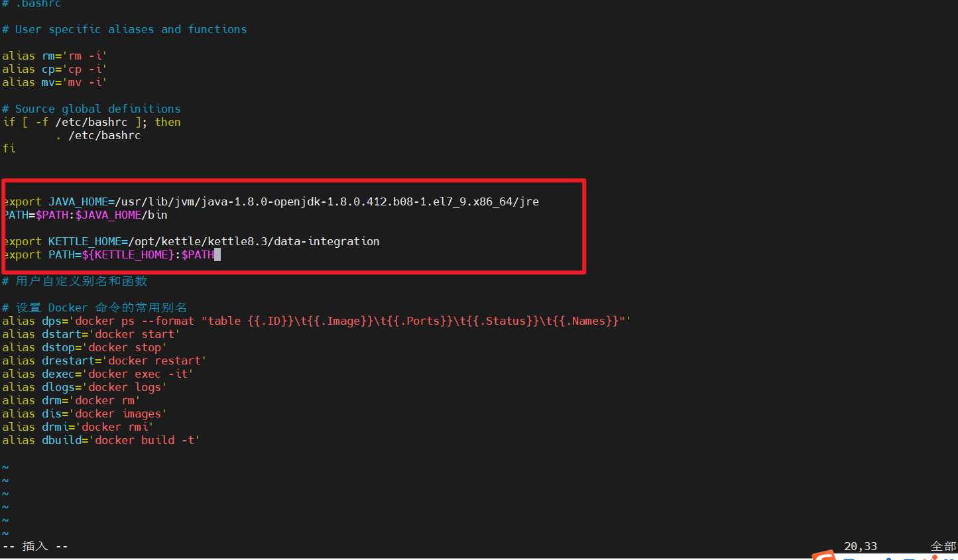Click the 'fi' statement line

coord(9,148)
